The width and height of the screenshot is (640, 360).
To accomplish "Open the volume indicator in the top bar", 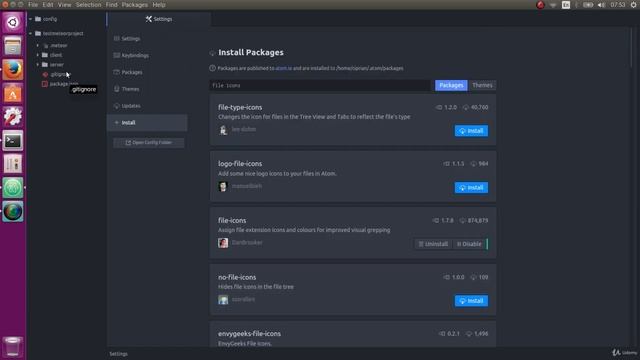I will (x=601, y=5).
